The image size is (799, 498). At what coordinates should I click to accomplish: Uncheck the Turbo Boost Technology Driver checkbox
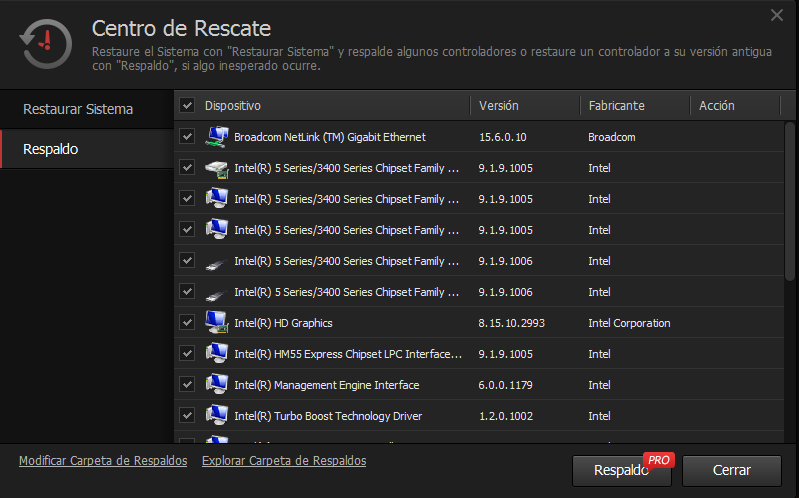click(x=187, y=416)
